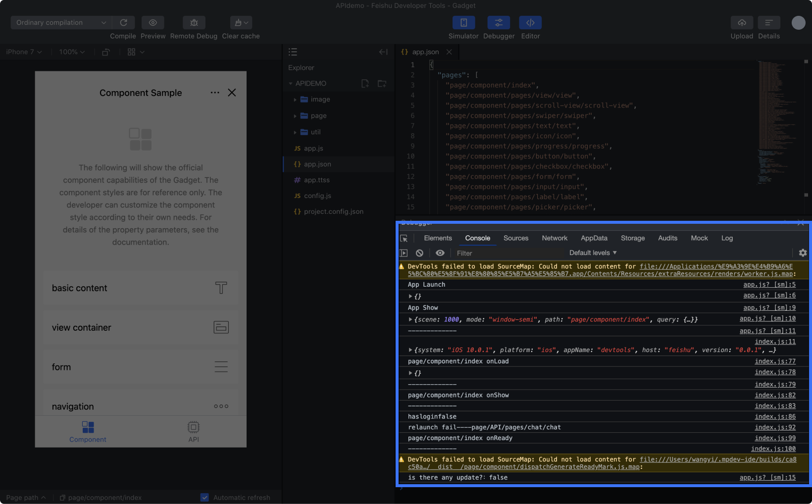Open console settings gear
The height and width of the screenshot is (504, 812).
tap(803, 253)
